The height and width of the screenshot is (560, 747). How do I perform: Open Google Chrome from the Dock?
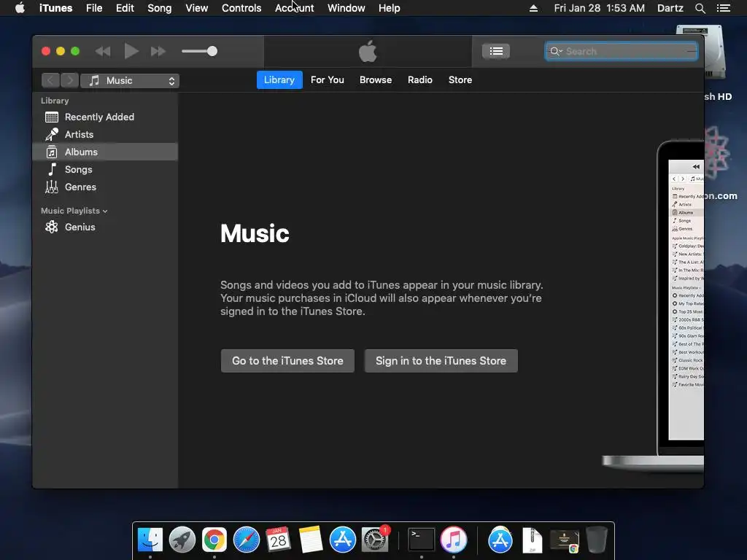pos(214,540)
